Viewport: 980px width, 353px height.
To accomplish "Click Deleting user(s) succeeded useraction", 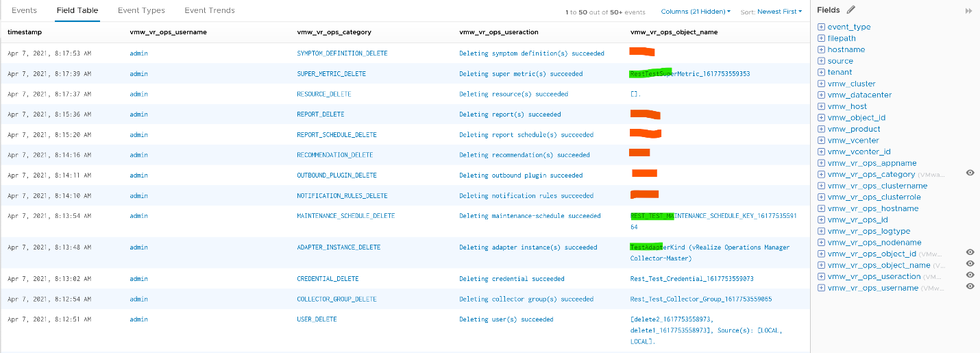I will pos(506,319).
